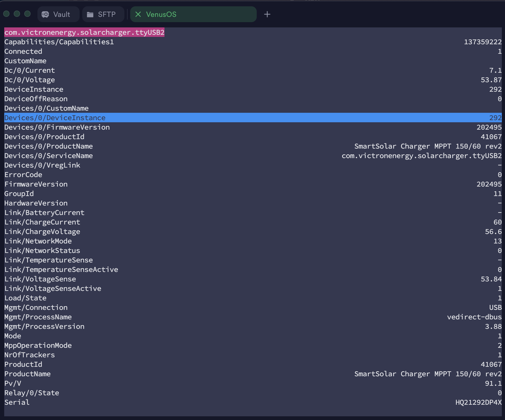Select the ErrorCode row
The width and height of the screenshot is (505, 420).
[x=23, y=175]
